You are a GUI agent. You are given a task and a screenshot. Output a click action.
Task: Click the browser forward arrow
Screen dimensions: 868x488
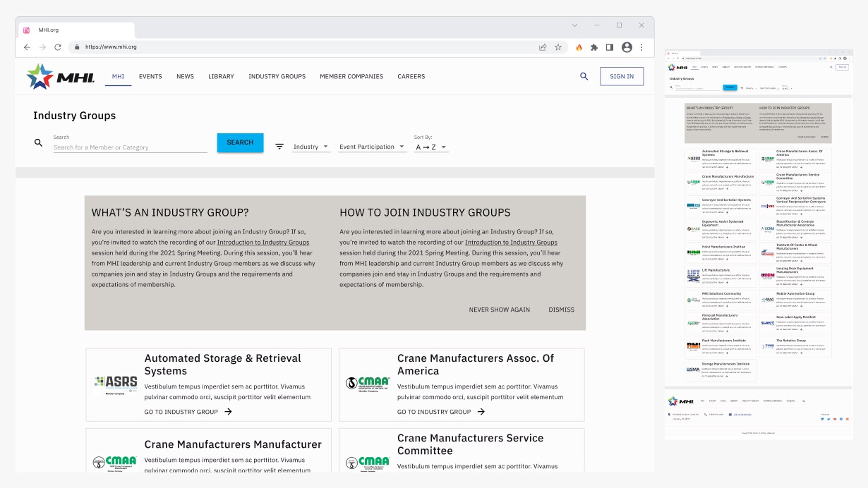(x=42, y=47)
